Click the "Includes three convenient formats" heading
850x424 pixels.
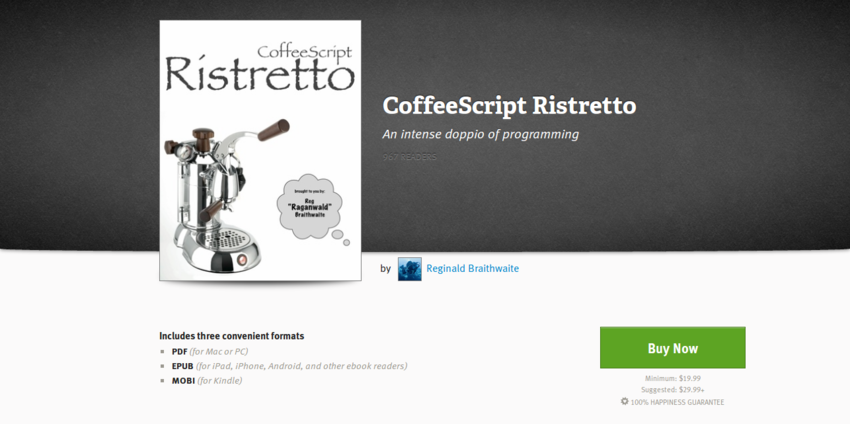(231, 336)
